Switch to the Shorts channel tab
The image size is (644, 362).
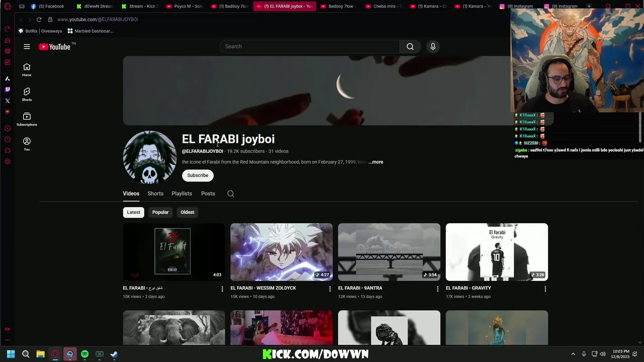click(155, 194)
